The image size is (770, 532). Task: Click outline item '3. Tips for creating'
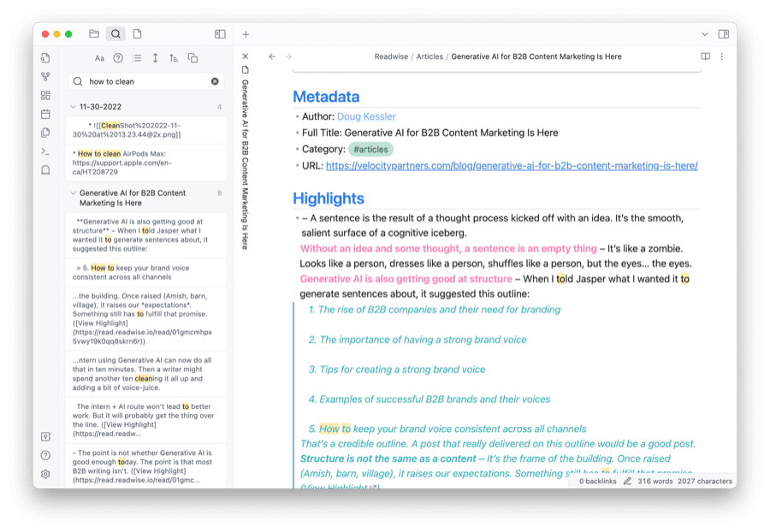pos(397,369)
